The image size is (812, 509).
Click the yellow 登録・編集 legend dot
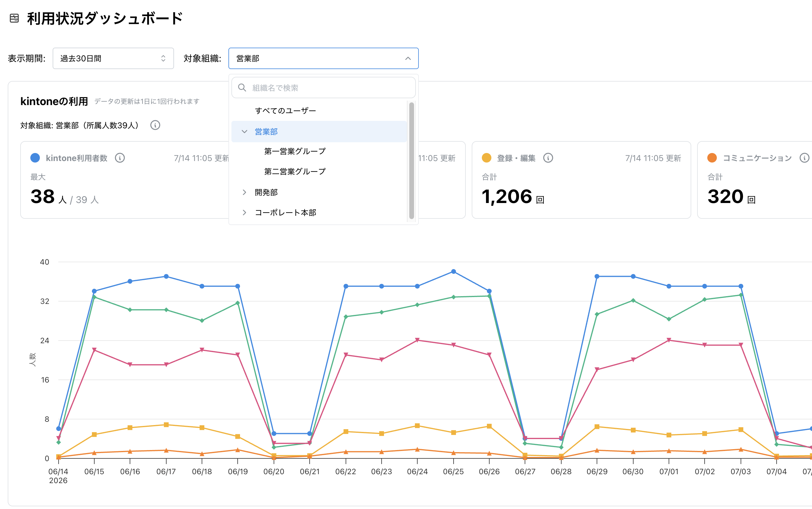(486, 158)
